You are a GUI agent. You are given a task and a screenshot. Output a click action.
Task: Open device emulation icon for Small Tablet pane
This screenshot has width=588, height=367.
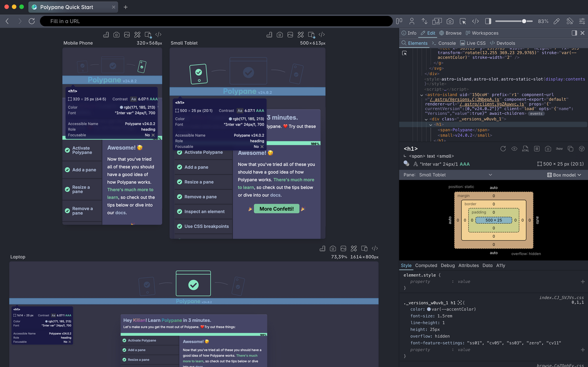[312, 35]
